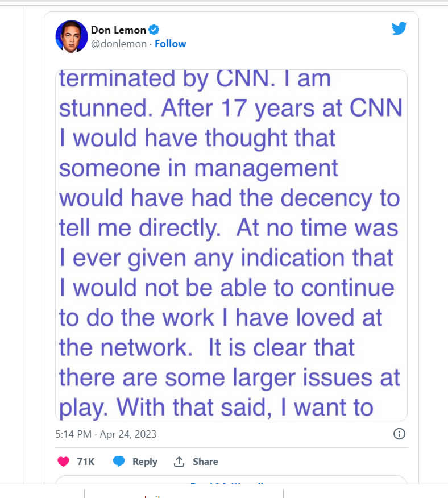
Task: Open the Don Lemon display name link
Action: pos(118,30)
